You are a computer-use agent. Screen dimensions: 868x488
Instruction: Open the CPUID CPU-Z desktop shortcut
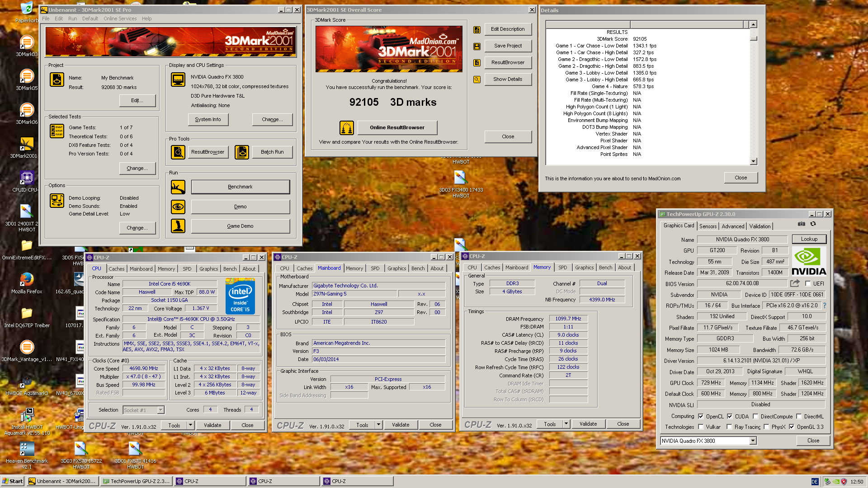pos(27,181)
